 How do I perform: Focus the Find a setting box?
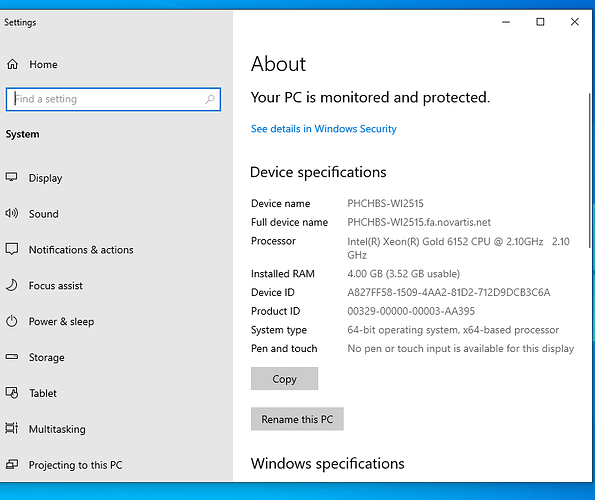[113, 99]
